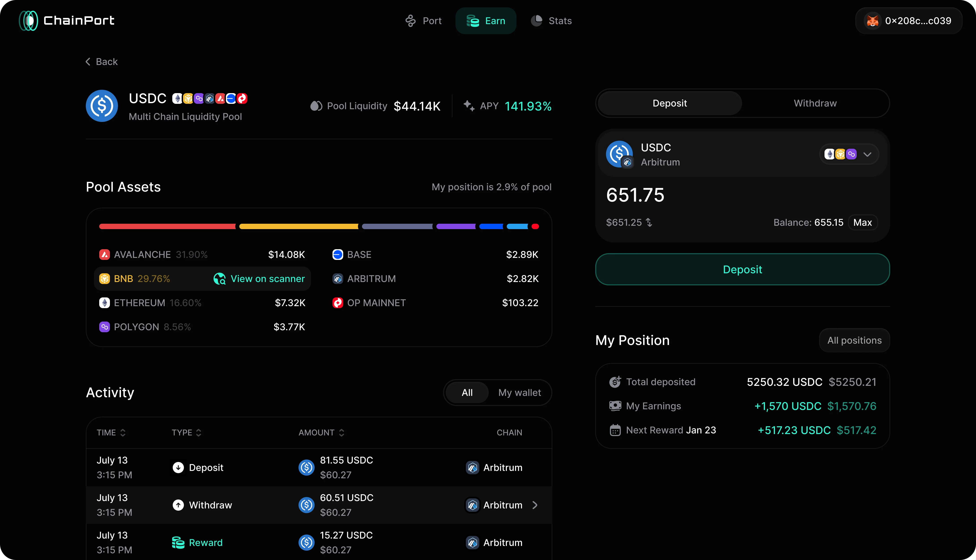Open the Stats tab
Image resolution: width=976 pixels, height=560 pixels.
pos(551,21)
